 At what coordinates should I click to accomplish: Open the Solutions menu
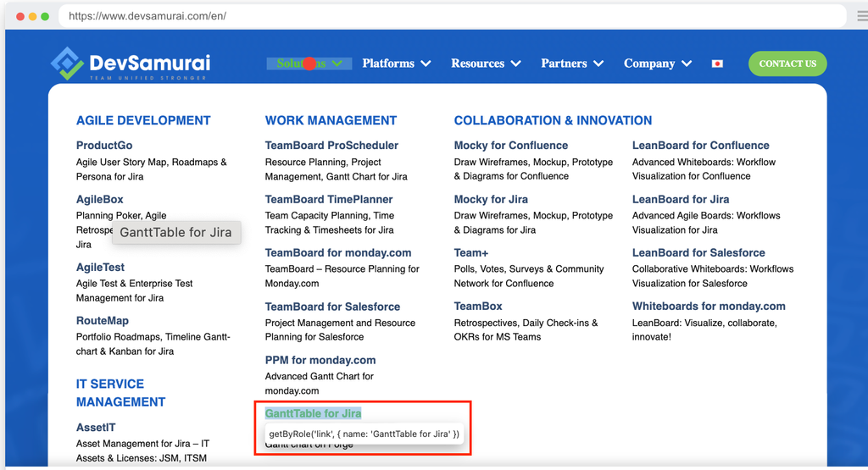click(309, 64)
